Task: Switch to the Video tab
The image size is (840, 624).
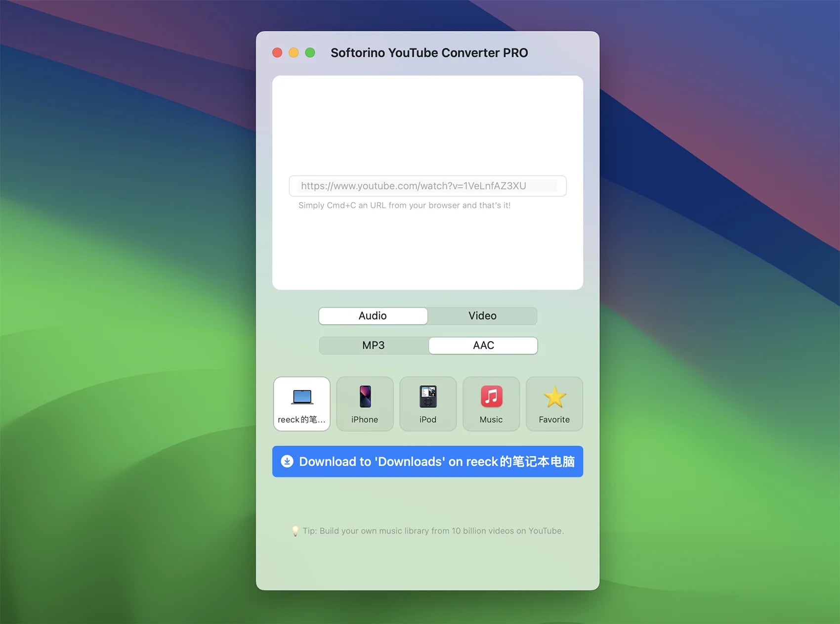Action: [482, 316]
